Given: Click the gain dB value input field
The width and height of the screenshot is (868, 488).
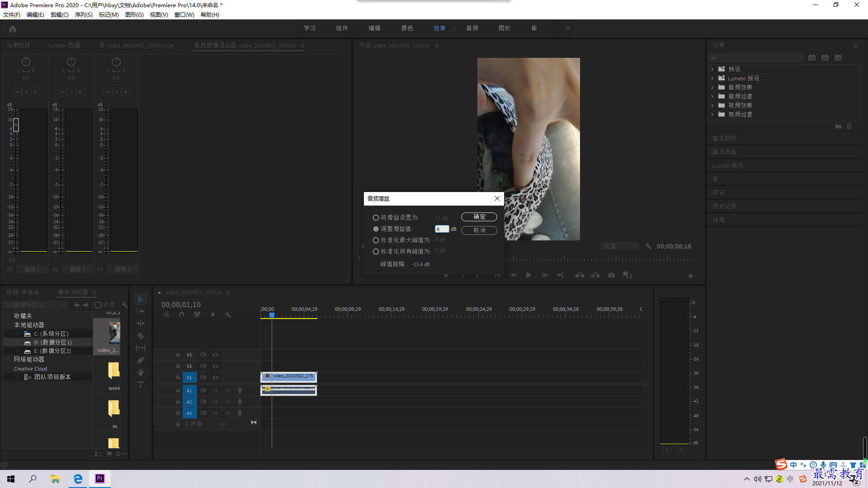Looking at the screenshot, I should tap(442, 229).
